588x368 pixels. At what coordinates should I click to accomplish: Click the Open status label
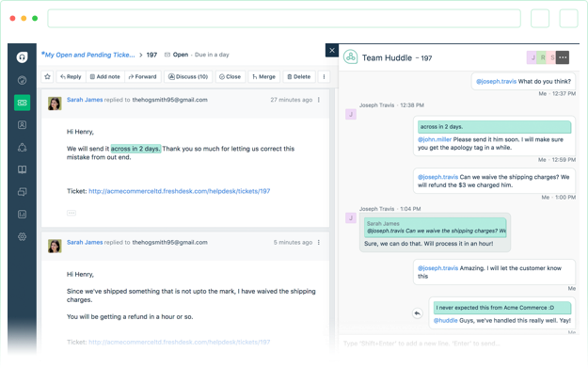(x=181, y=55)
